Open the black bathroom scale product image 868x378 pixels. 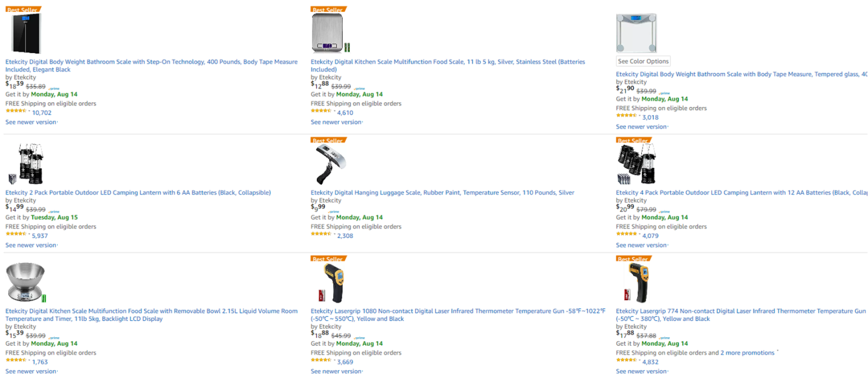pos(26,34)
